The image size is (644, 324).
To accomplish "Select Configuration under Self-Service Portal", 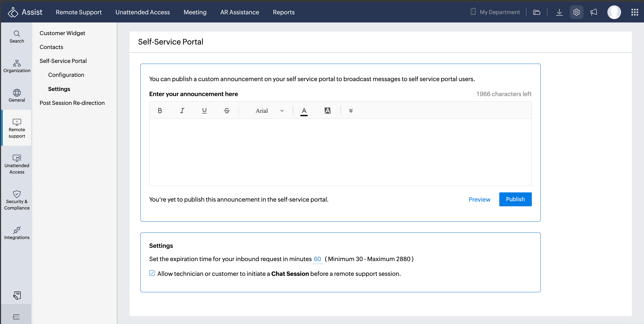I will (66, 75).
